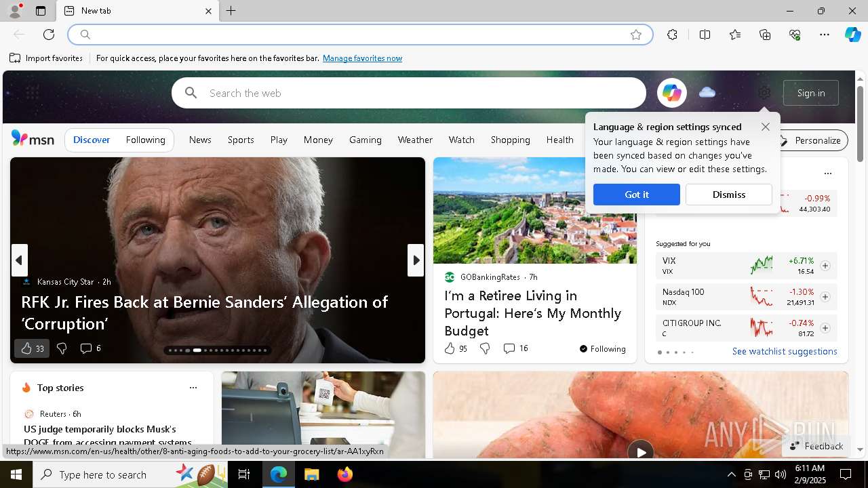This screenshot has height=488, width=868.
Task: Open Manage favorites now link
Action: pos(362,58)
